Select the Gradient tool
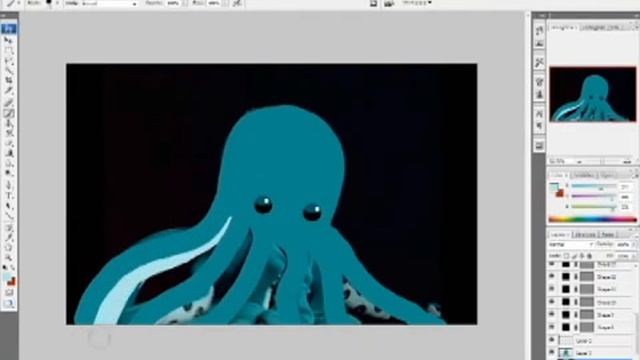This screenshot has height=360, width=640. [x=9, y=153]
